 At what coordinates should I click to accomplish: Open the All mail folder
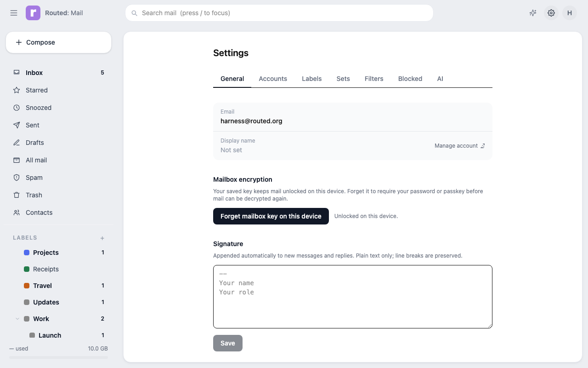pos(58,160)
